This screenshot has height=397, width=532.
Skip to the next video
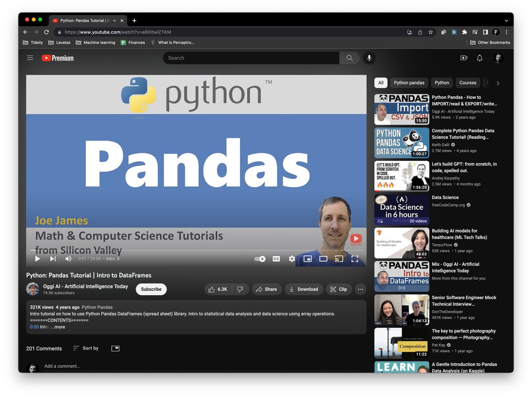(x=53, y=259)
